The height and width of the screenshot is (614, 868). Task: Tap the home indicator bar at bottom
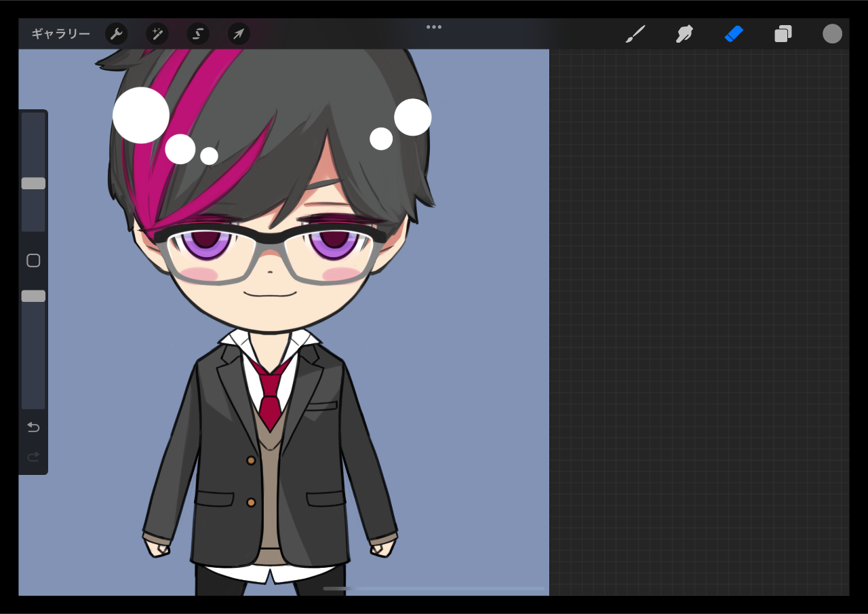click(x=434, y=588)
